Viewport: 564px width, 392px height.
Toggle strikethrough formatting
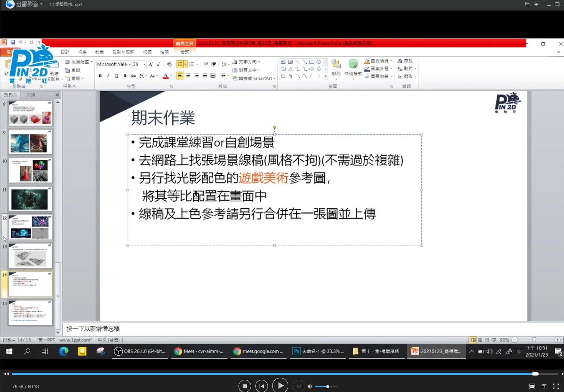coord(125,75)
